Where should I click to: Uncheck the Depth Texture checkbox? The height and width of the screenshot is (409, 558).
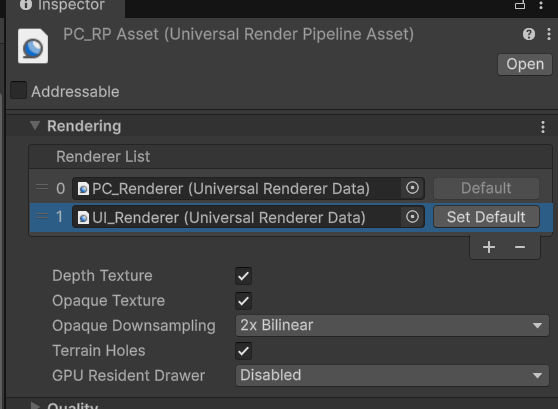pos(243,276)
